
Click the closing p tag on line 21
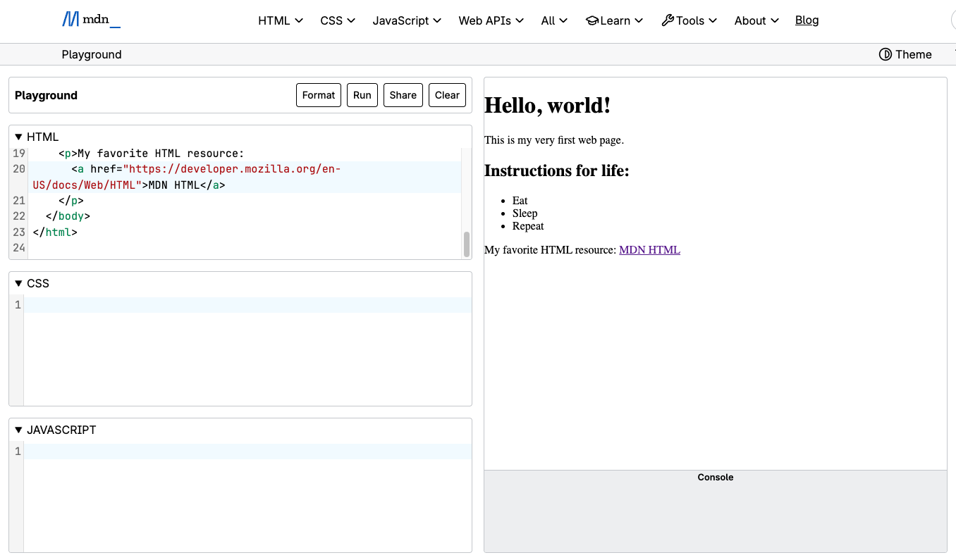(71, 201)
